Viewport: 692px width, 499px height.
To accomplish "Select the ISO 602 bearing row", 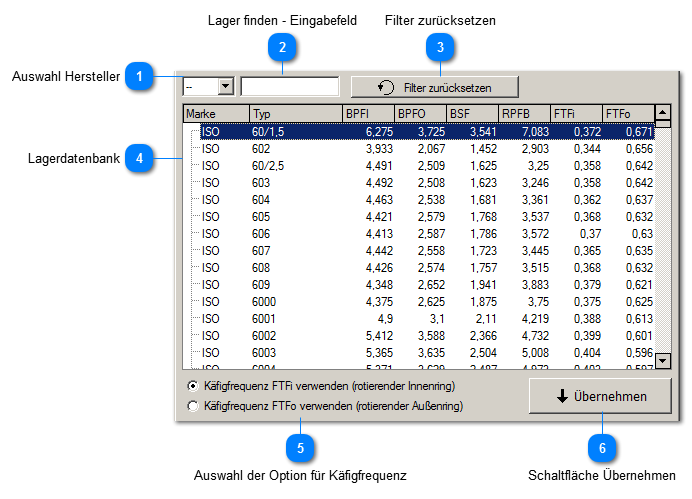I will (427, 149).
